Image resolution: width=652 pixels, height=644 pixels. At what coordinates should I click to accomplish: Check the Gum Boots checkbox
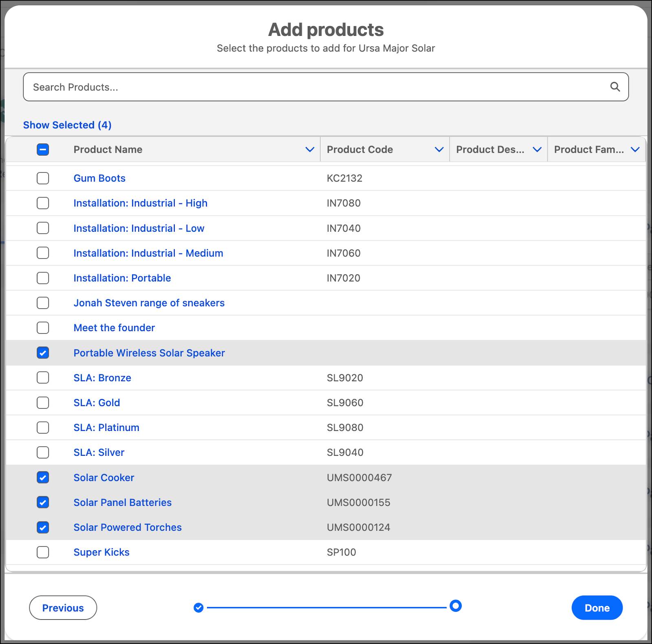43,178
